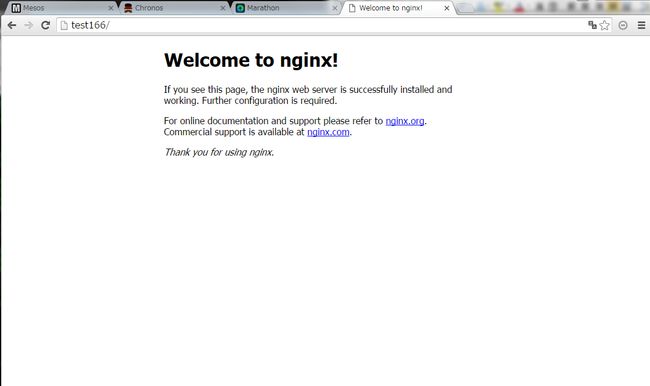Click the forward navigation arrow
This screenshot has width=650, height=386.
(29, 25)
